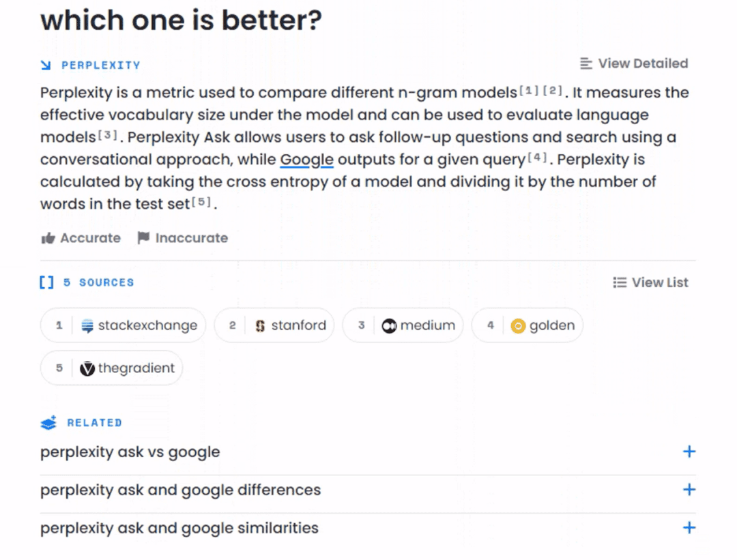Click the Perplexity arrow icon beside PERPLEXITY
The height and width of the screenshot is (560, 737).
(45, 65)
